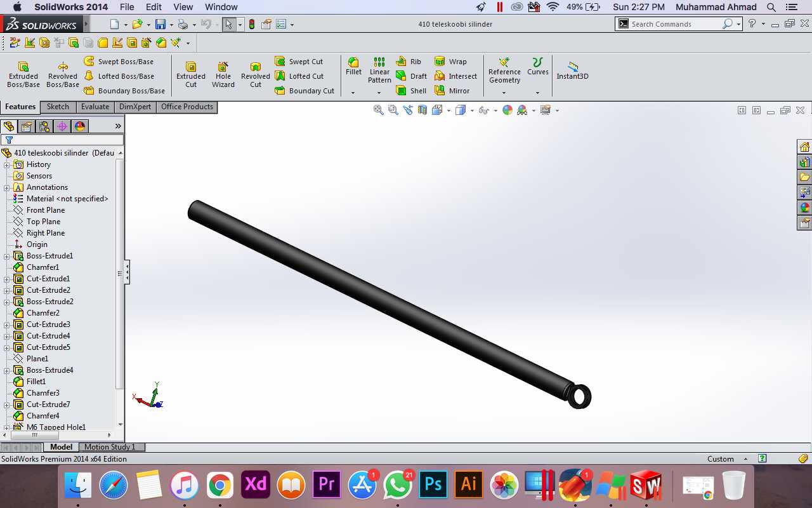Open Google Chrome from the Dock
Screen dimensions: 812x508
tap(219, 485)
